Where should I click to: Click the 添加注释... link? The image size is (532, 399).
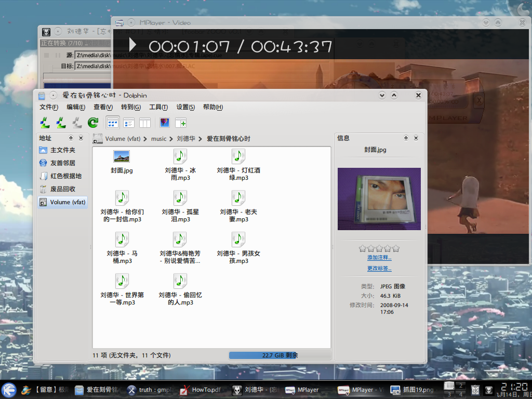(x=379, y=258)
